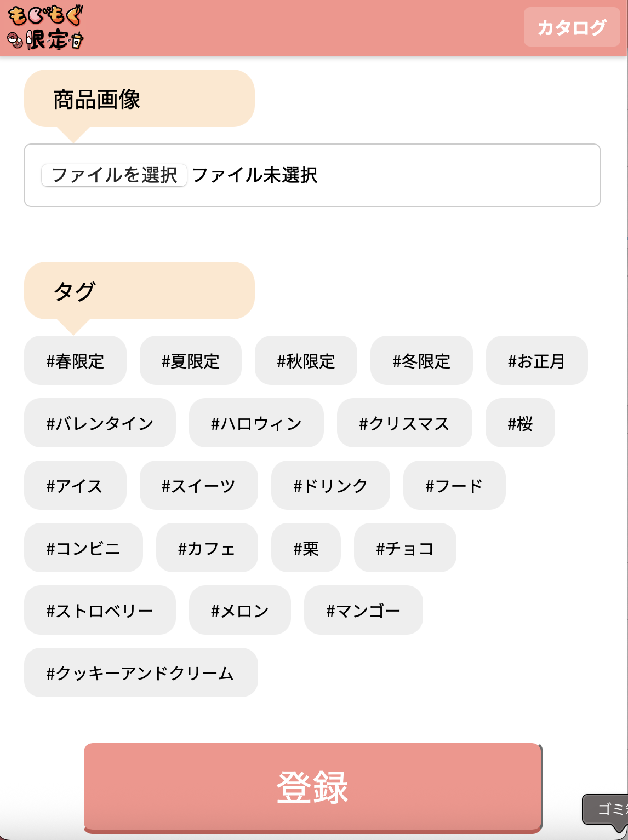Toggle the #桜 tag

pyautogui.click(x=520, y=423)
